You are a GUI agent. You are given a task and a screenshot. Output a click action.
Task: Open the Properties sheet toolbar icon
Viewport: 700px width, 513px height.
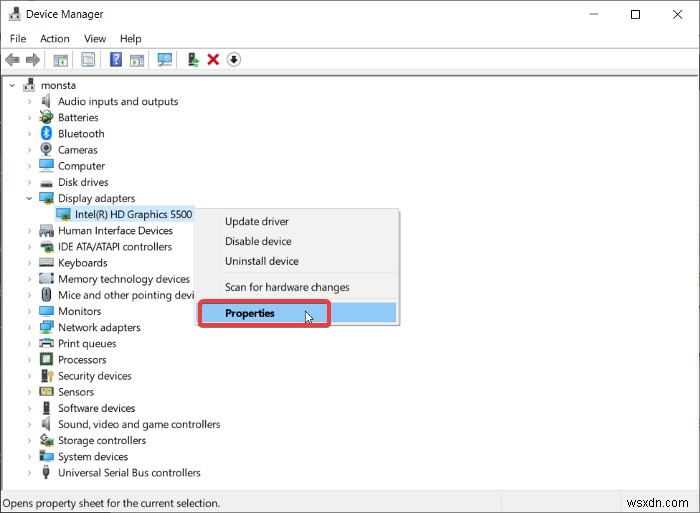tap(88, 59)
